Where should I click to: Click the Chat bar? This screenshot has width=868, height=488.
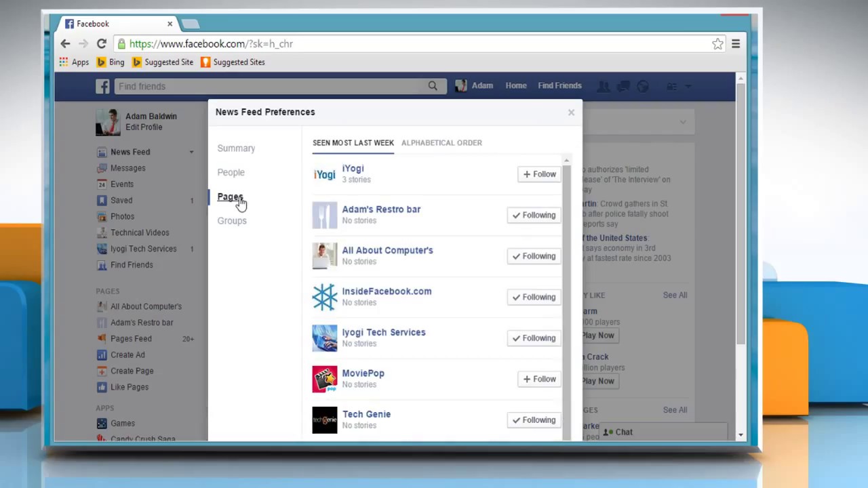click(663, 432)
